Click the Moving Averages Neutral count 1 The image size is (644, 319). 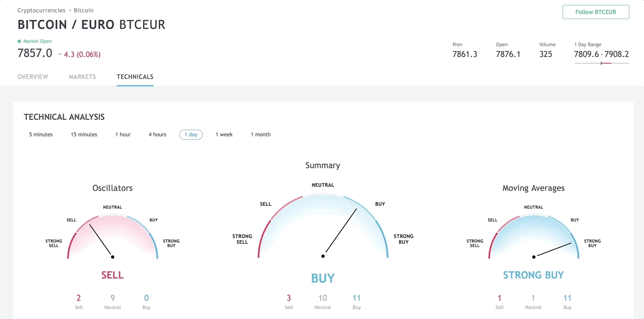(x=533, y=298)
